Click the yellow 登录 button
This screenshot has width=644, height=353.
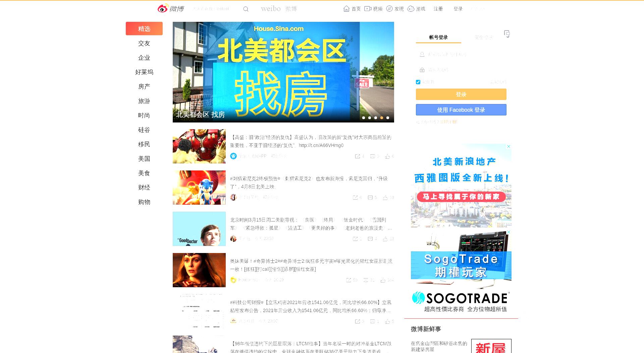coord(461,94)
